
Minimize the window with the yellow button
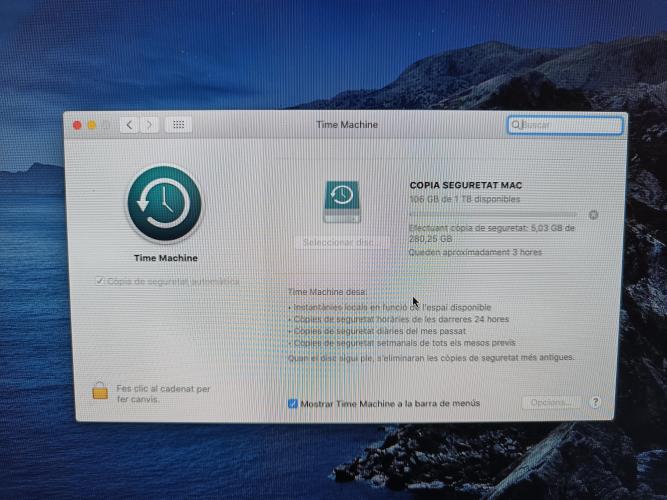click(91, 125)
